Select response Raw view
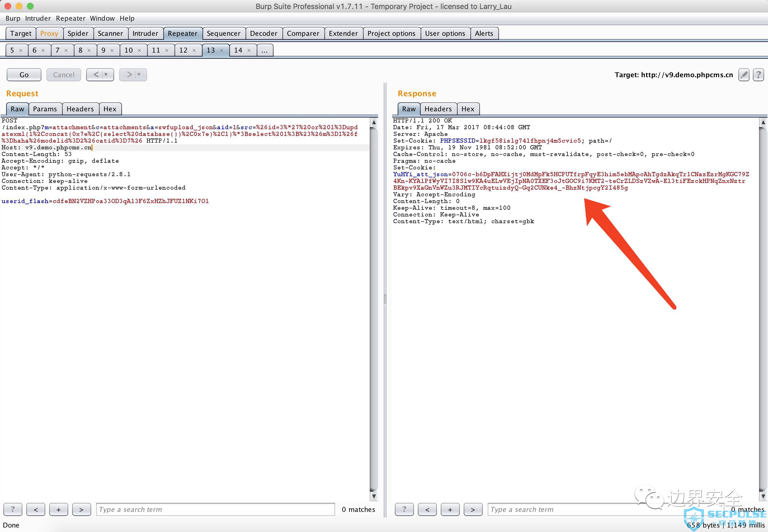 (x=409, y=109)
